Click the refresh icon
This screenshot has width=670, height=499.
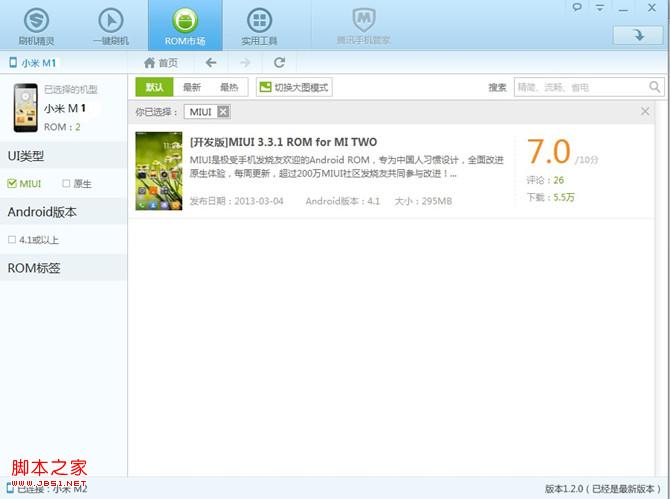pos(279,63)
